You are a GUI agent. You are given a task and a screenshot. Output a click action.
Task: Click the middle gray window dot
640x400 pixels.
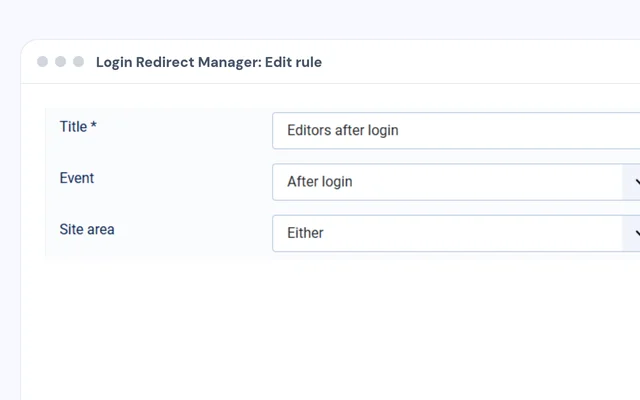click(60, 62)
